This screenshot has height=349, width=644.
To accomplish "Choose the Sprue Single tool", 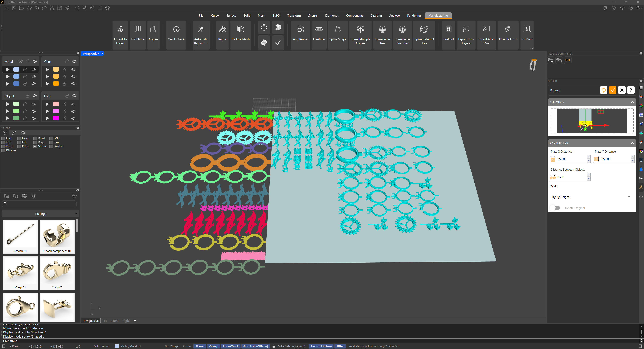I will click(x=337, y=35).
